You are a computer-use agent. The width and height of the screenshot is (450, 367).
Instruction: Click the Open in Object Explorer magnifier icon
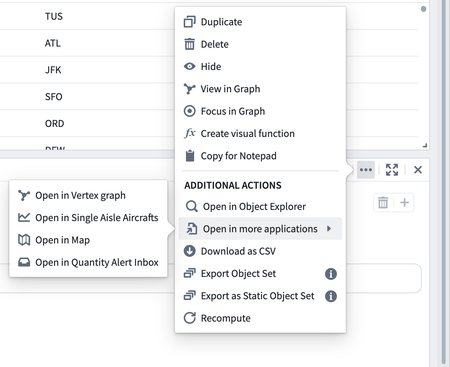click(191, 207)
